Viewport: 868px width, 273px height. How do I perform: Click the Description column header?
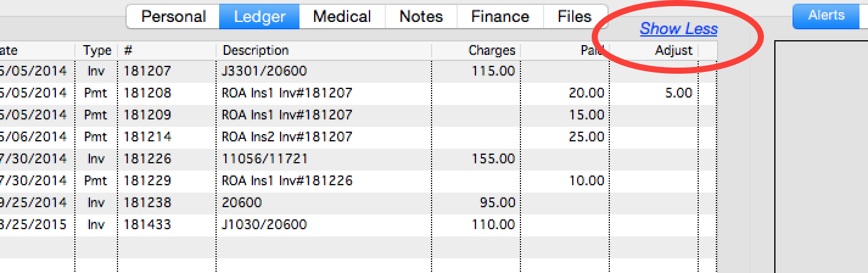pos(256,51)
